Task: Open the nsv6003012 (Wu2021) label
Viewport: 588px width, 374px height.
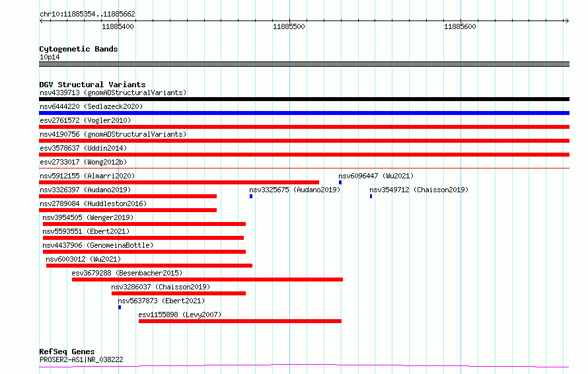Action: click(x=83, y=259)
